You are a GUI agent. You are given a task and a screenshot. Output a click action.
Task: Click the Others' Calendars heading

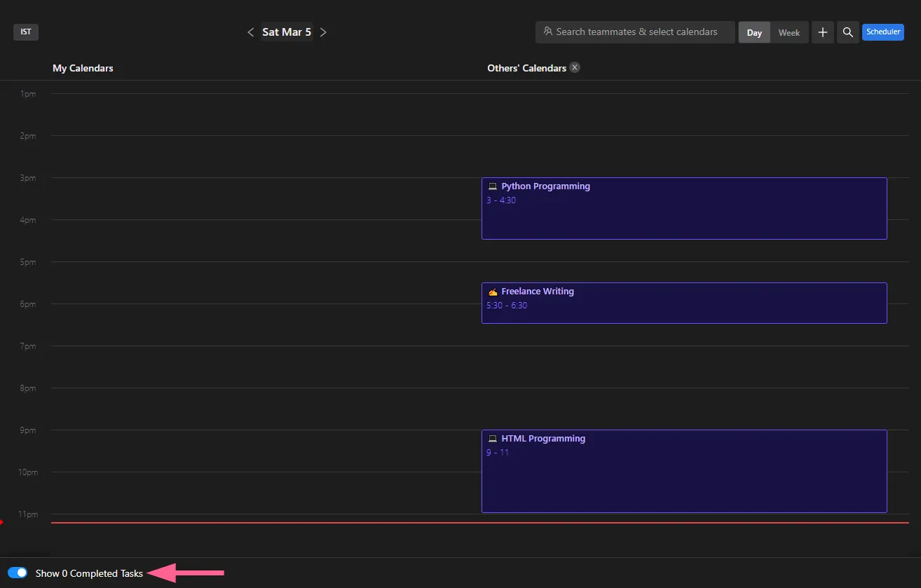click(x=526, y=68)
